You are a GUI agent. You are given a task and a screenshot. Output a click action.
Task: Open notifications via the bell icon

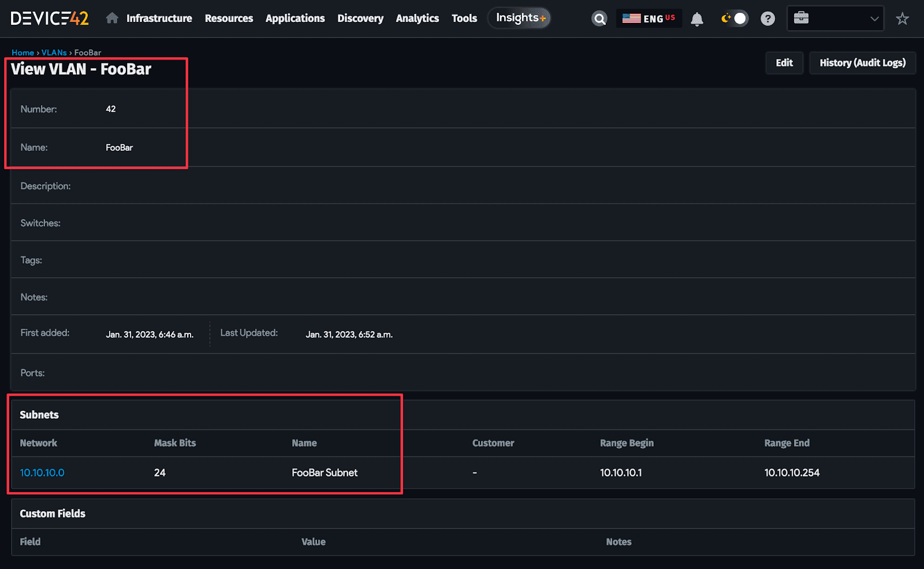click(x=696, y=18)
